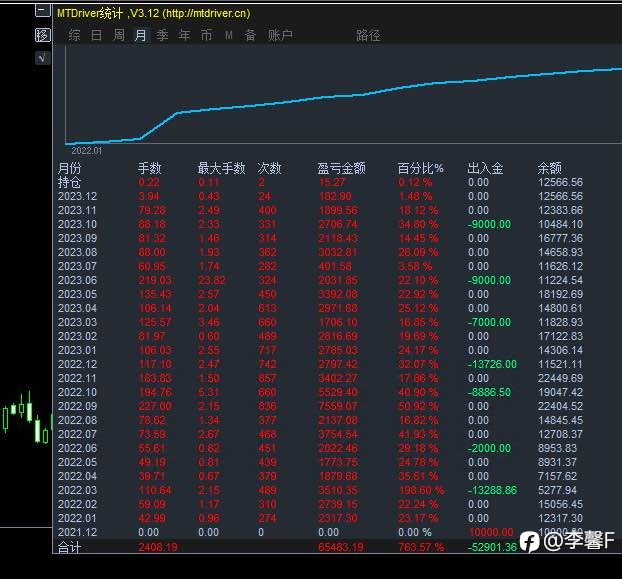Click balance value 10484.10
This screenshot has height=579, width=622.
tap(561, 224)
